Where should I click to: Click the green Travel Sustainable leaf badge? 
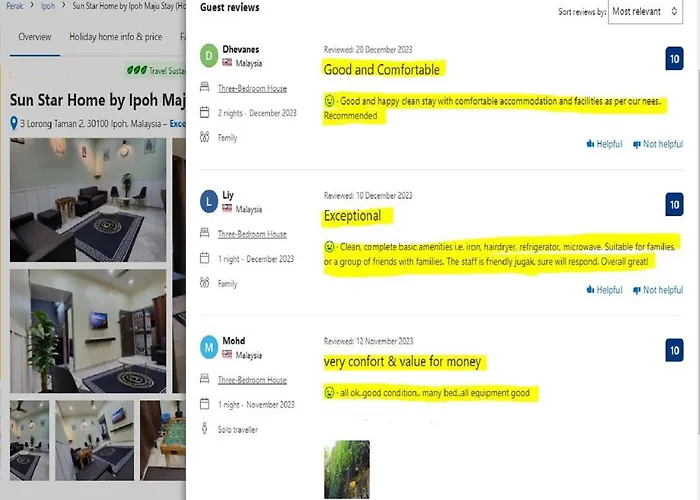[155, 71]
